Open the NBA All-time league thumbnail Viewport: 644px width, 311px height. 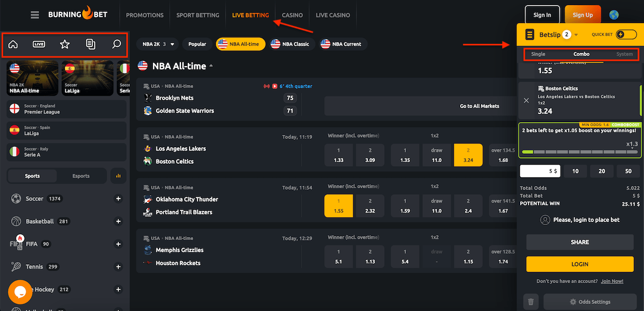[x=32, y=78]
